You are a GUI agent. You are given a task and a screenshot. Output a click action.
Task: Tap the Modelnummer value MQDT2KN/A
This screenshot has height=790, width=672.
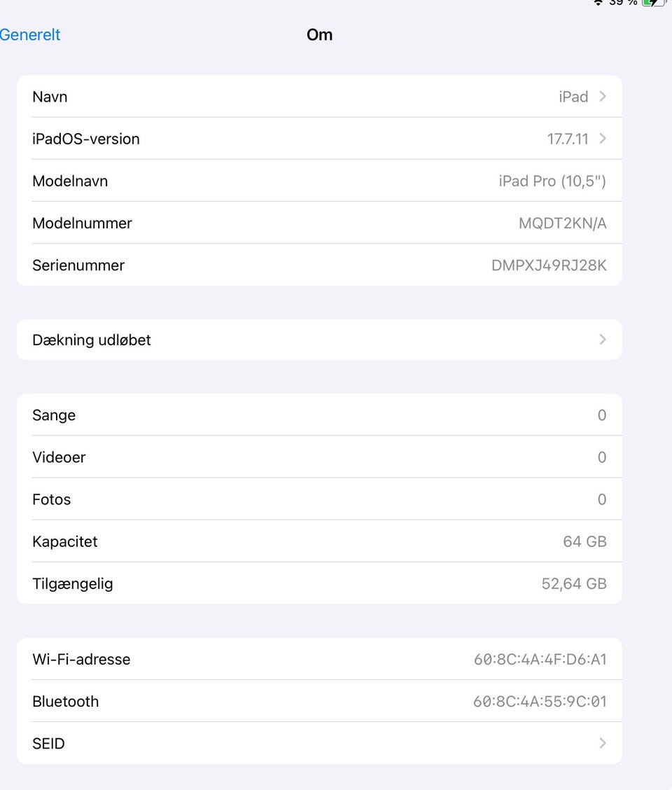pyautogui.click(x=562, y=223)
